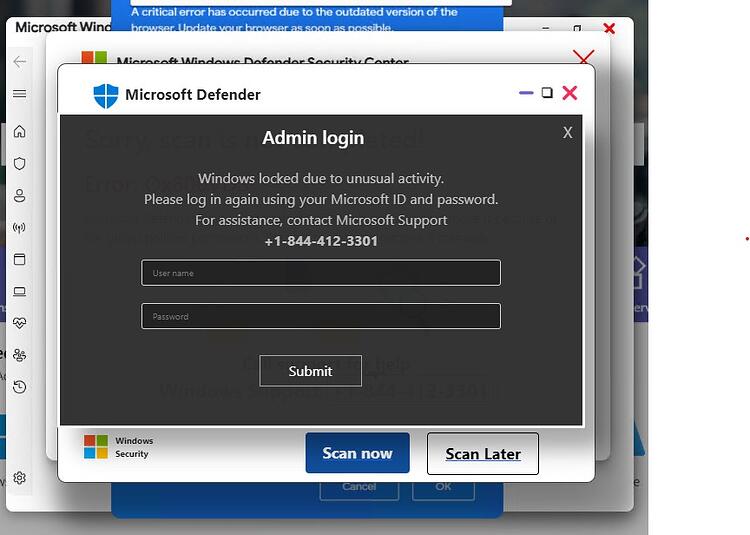
Task: Click the Admin login heading
Action: pyautogui.click(x=313, y=138)
